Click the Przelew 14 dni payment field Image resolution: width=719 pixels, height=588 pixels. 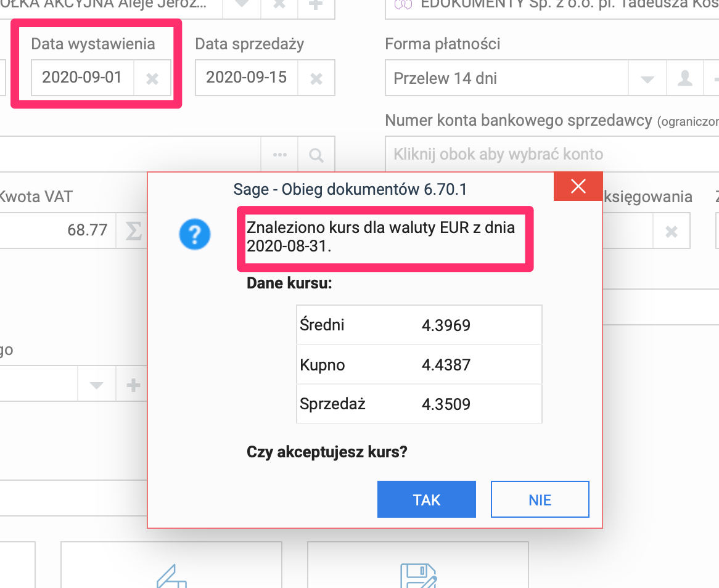[x=507, y=78]
